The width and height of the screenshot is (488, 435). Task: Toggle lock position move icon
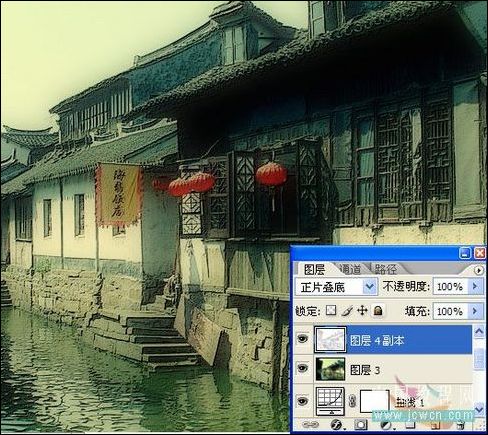[x=362, y=311]
